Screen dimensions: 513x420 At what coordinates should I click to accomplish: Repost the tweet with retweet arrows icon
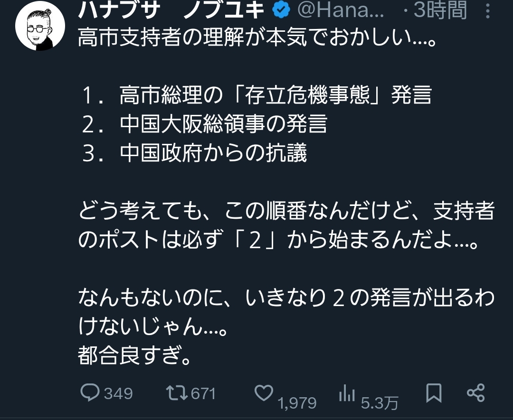coord(176,393)
